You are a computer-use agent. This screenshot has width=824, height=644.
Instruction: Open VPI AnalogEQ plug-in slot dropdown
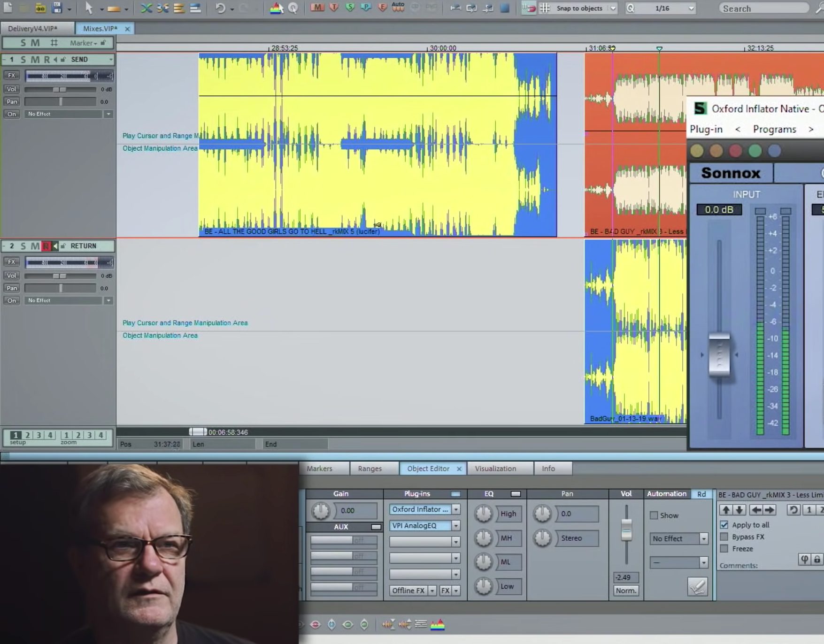pyautogui.click(x=456, y=526)
